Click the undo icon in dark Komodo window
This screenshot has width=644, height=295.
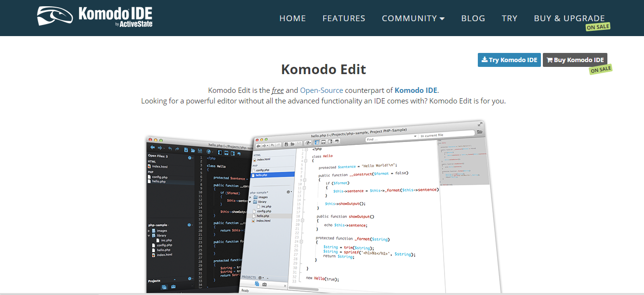[x=170, y=149]
